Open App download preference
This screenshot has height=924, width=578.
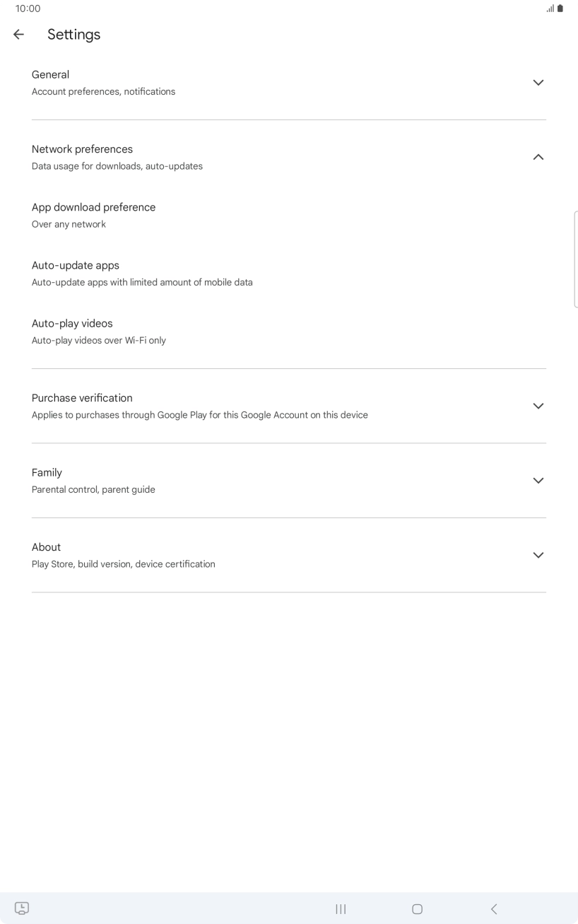93,214
